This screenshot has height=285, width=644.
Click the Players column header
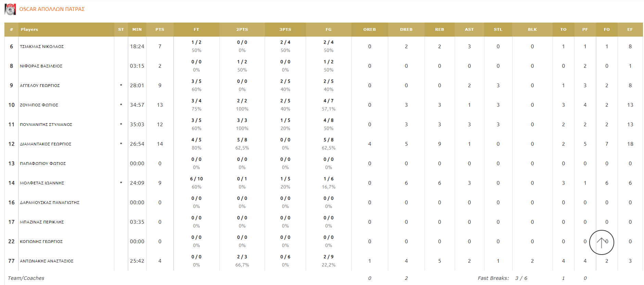click(29, 29)
